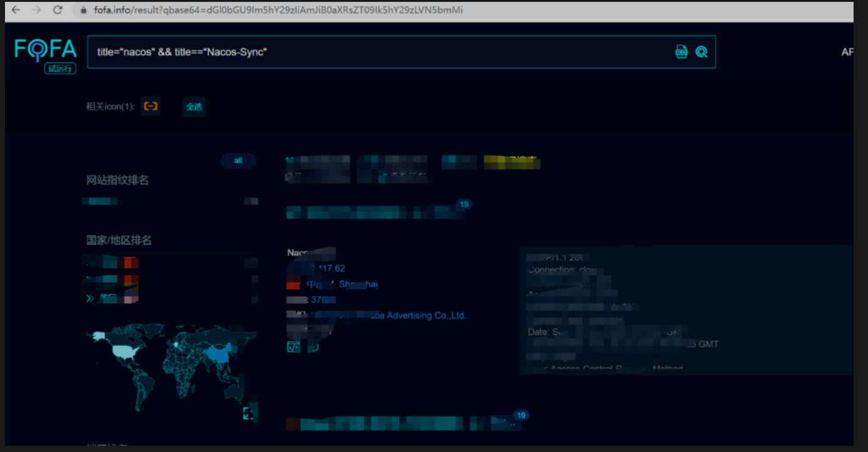The height and width of the screenshot is (452, 868).
Task: Click China on the world map
Action: pyautogui.click(x=217, y=354)
